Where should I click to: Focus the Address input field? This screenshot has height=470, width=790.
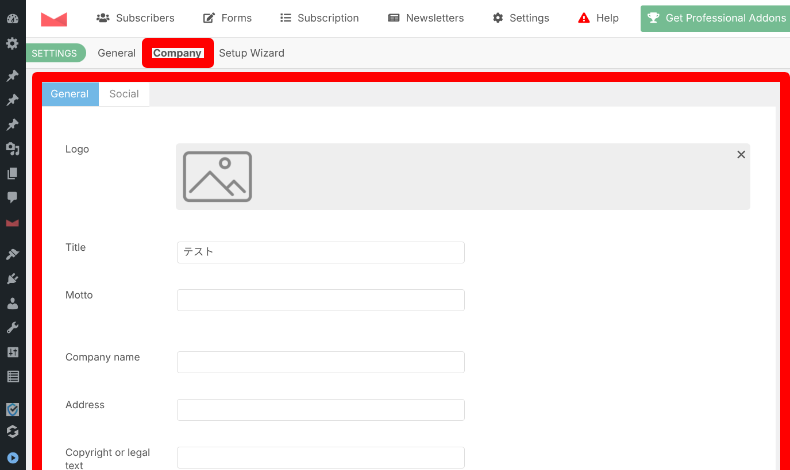[320, 410]
